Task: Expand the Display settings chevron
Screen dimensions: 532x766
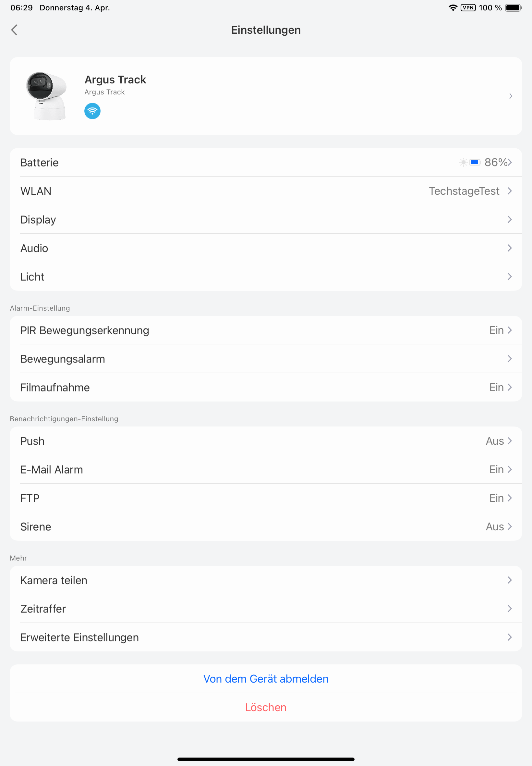Action: (x=509, y=219)
